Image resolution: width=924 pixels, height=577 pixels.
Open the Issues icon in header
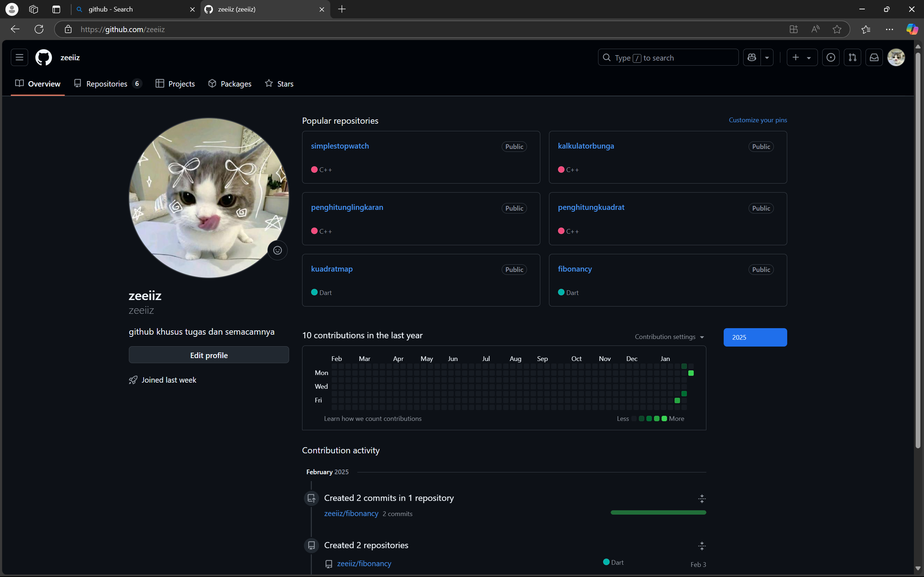tap(831, 58)
